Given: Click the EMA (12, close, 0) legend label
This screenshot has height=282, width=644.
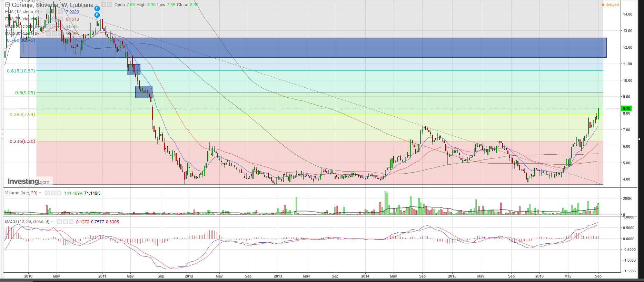Looking at the screenshot, I should coord(22,12).
